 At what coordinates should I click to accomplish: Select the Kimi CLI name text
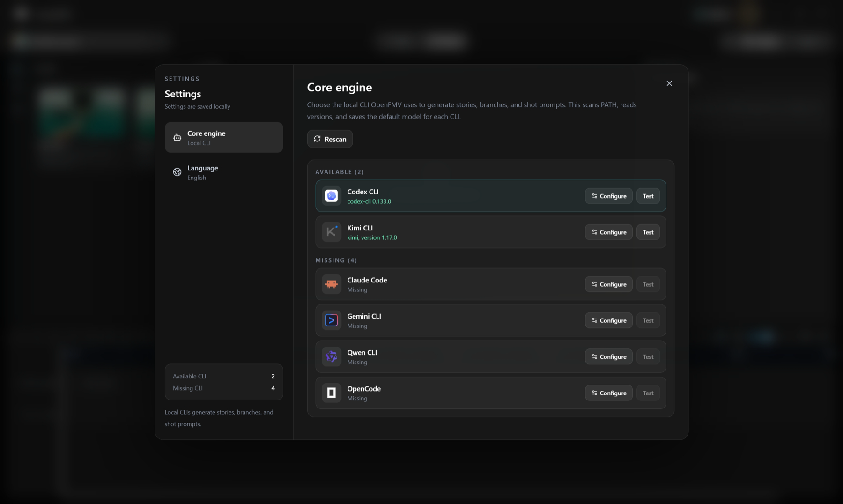coord(360,228)
